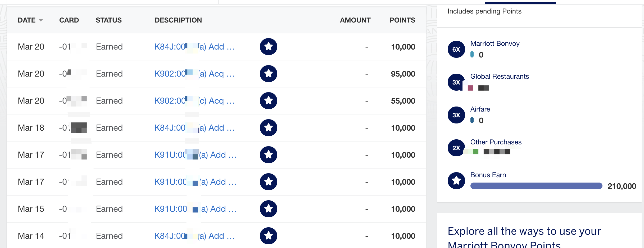The height and width of the screenshot is (248, 644).
Task: Click the POINTS column header
Action: 402,20
